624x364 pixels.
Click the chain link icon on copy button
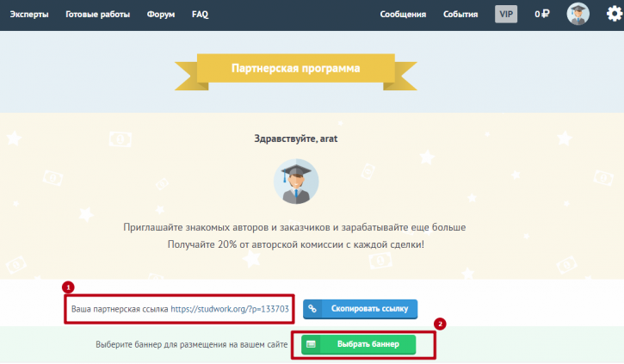pyautogui.click(x=312, y=309)
